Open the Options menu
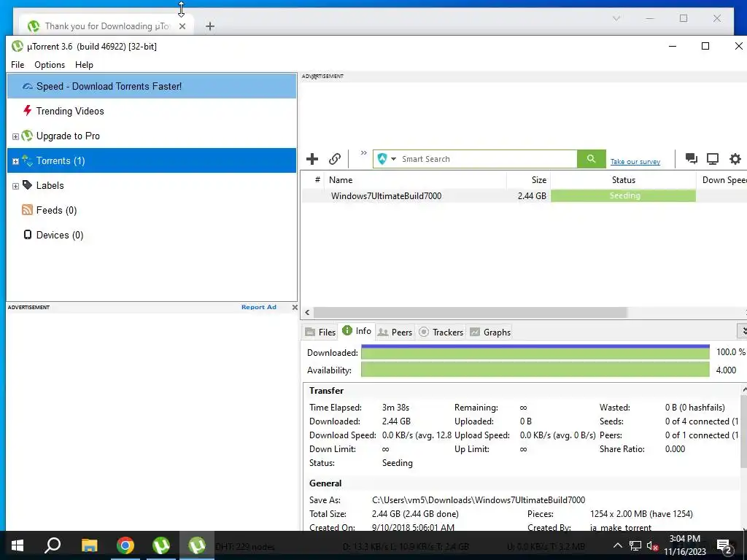The height and width of the screenshot is (560, 747). tap(50, 65)
